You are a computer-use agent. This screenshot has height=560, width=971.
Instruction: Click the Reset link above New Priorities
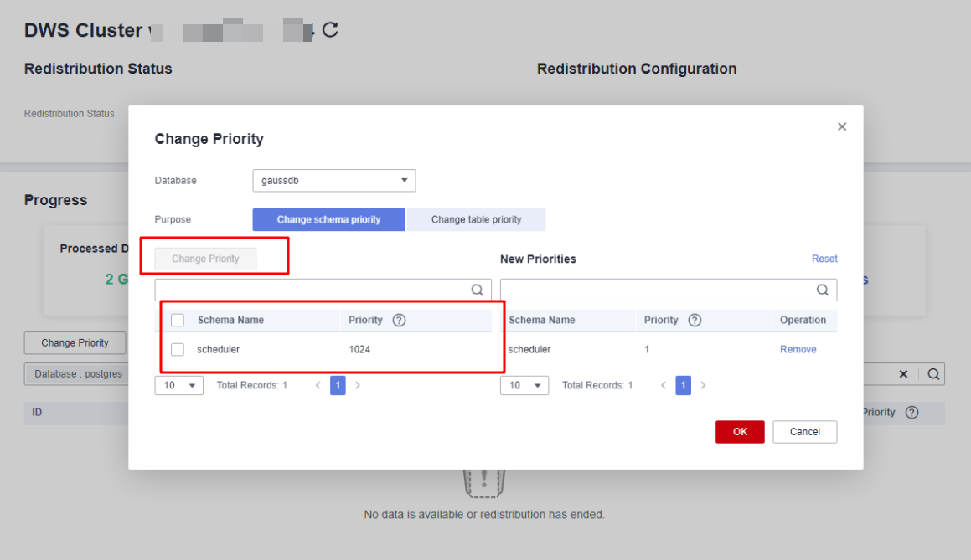(x=824, y=259)
